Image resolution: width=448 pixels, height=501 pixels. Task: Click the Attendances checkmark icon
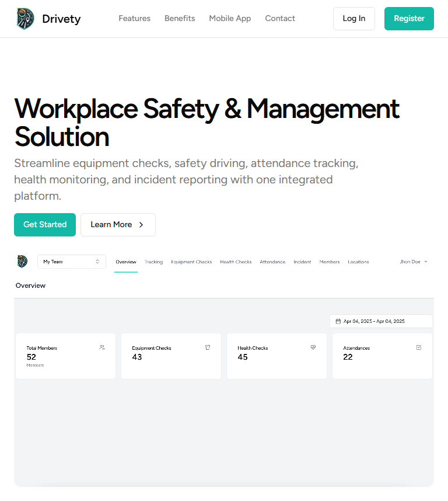[419, 347]
